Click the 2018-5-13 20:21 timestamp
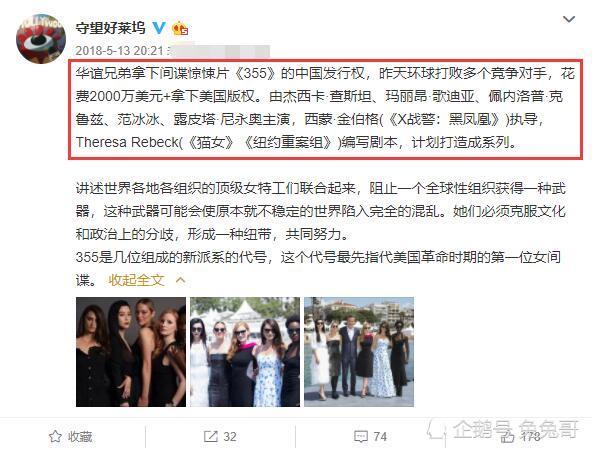 (x=119, y=51)
